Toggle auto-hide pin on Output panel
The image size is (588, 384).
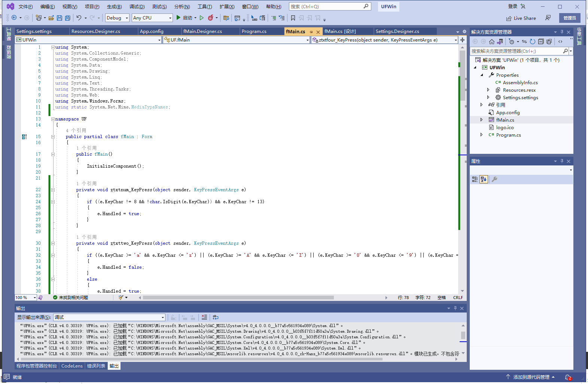click(455, 308)
